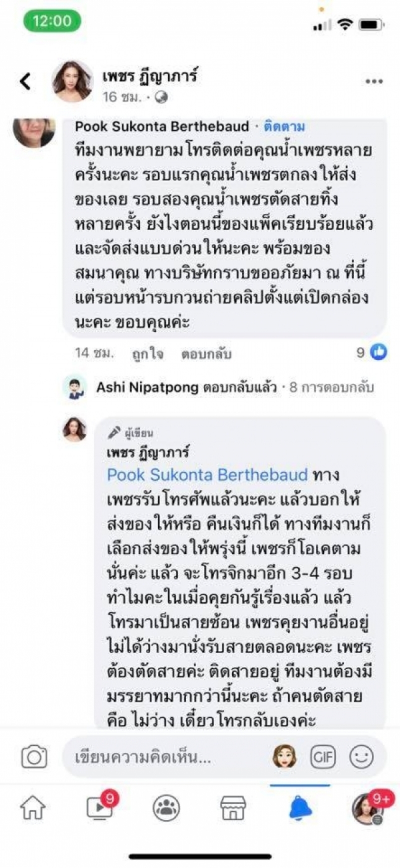
Task: Open the profile menu tab
Action: [366, 808]
